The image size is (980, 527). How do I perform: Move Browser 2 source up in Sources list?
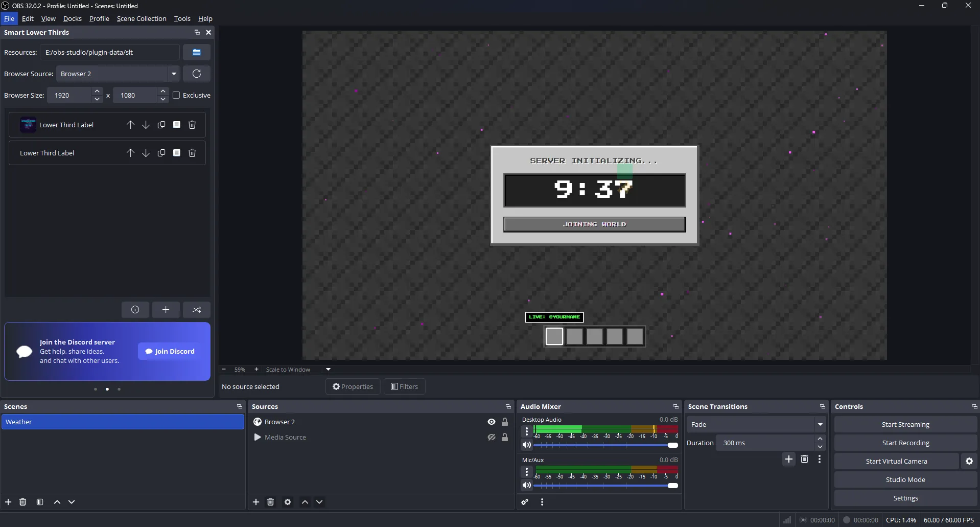click(x=305, y=502)
